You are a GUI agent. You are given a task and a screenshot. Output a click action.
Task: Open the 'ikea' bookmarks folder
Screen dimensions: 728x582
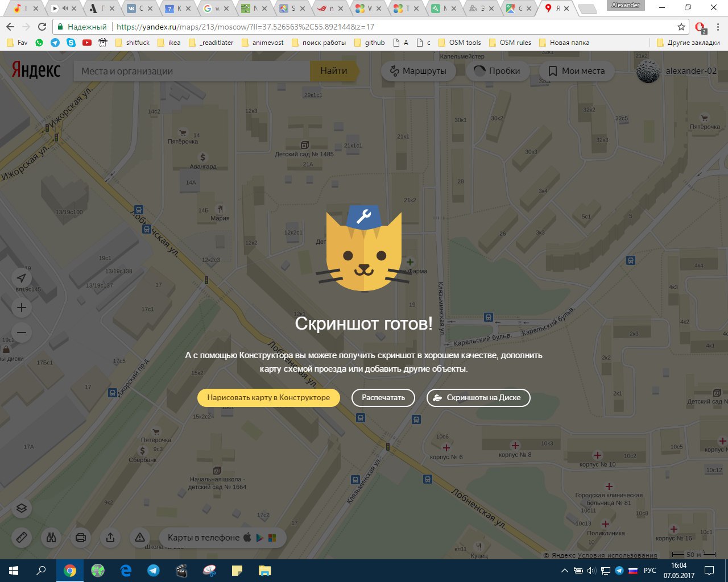point(169,43)
